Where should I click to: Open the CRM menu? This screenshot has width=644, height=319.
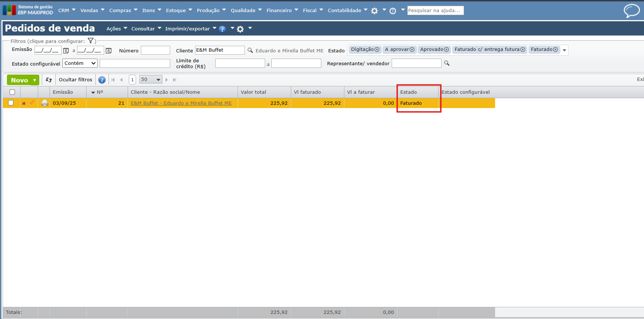(67, 10)
